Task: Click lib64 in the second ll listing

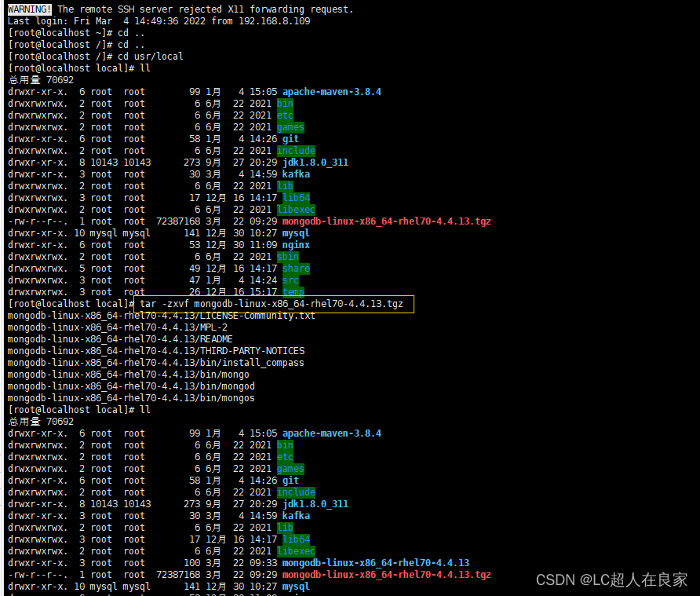Action: click(296, 539)
